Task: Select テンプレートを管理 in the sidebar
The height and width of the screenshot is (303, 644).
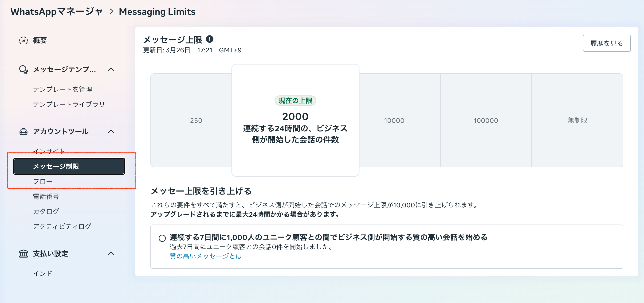Action: (x=63, y=89)
